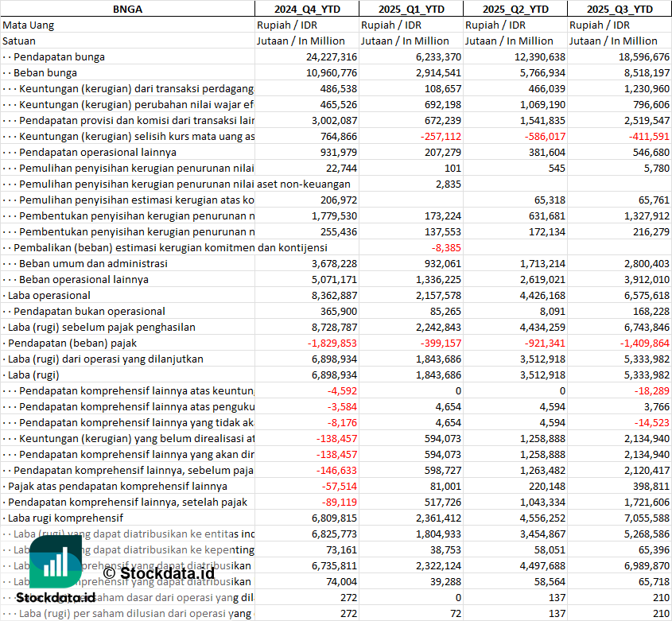Image resolution: width=672 pixels, height=621 pixels.
Task: Click the value 2,835 in 2025_Q1 column
Action: [x=449, y=184]
